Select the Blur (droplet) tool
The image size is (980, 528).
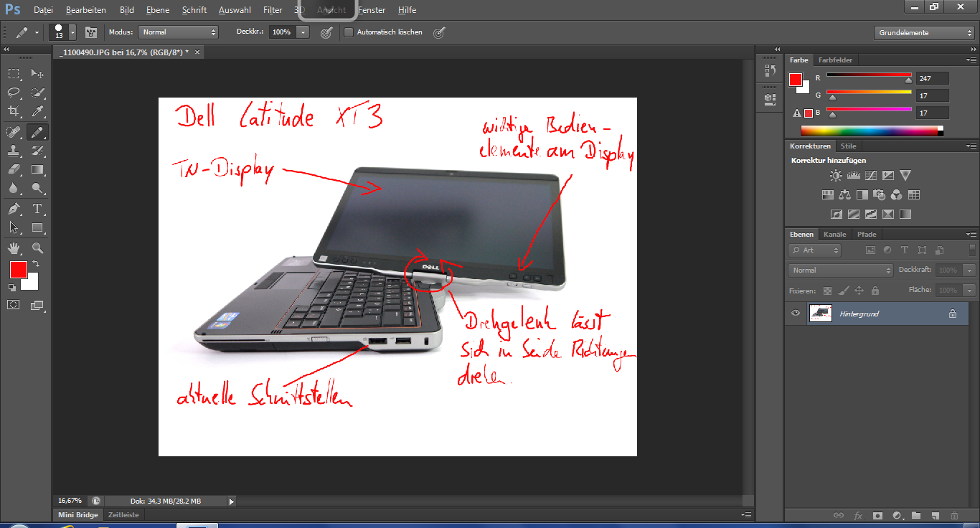tap(14, 188)
